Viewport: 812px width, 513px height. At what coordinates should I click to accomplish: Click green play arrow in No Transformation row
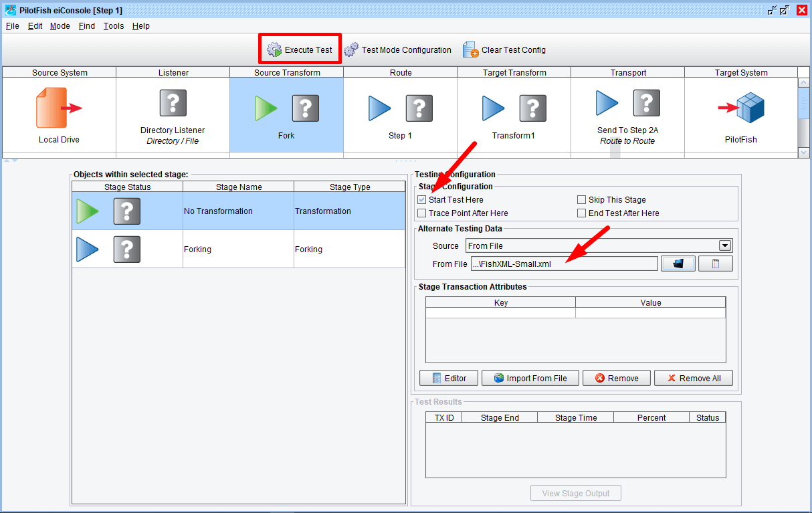coord(88,211)
